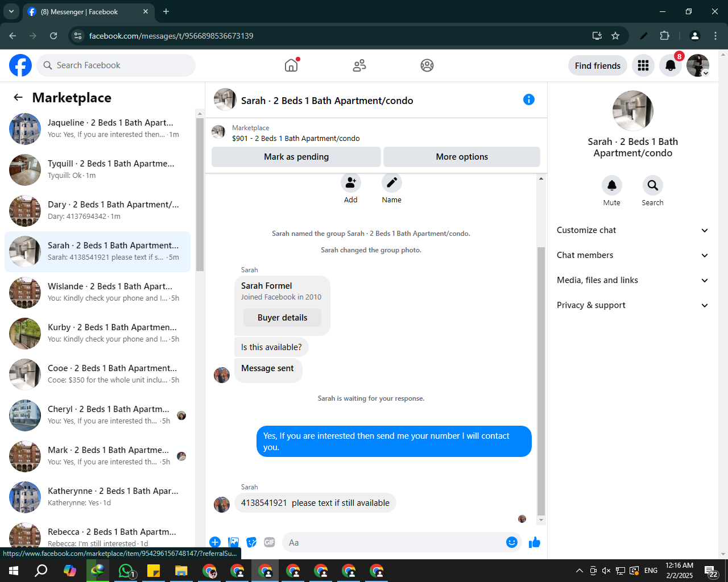The height and width of the screenshot is (582, 728).
Task: Open taskbar search
Action: [41, 571]
